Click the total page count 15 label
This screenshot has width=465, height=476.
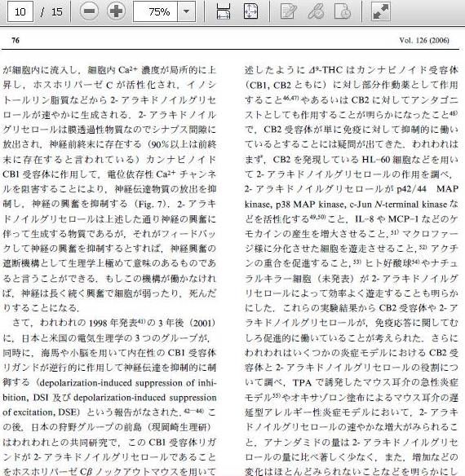click(x=56, y=12)
